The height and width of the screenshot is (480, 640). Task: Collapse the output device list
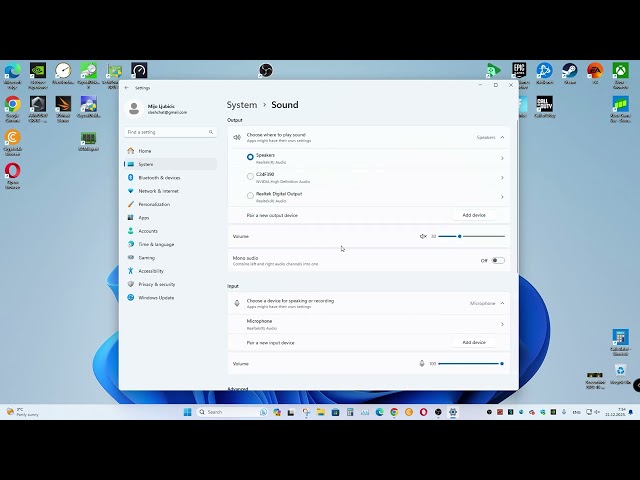pyautogui.click(x=502, y=138)
